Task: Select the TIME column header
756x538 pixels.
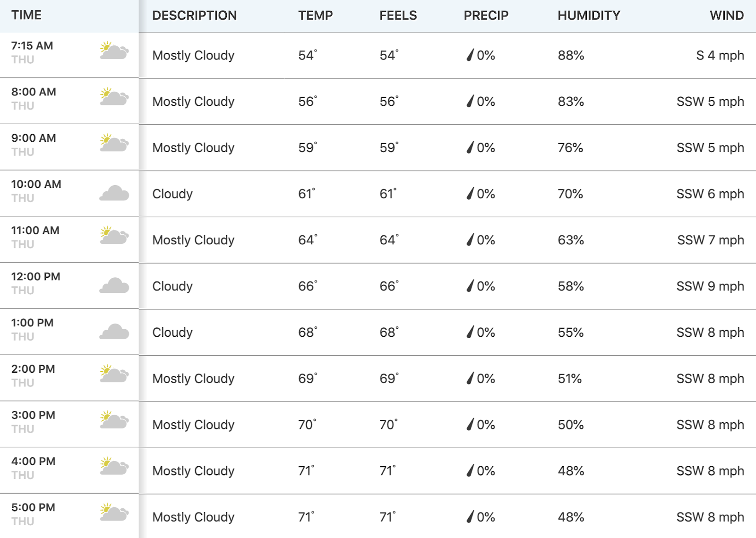Action: point(26,16)
